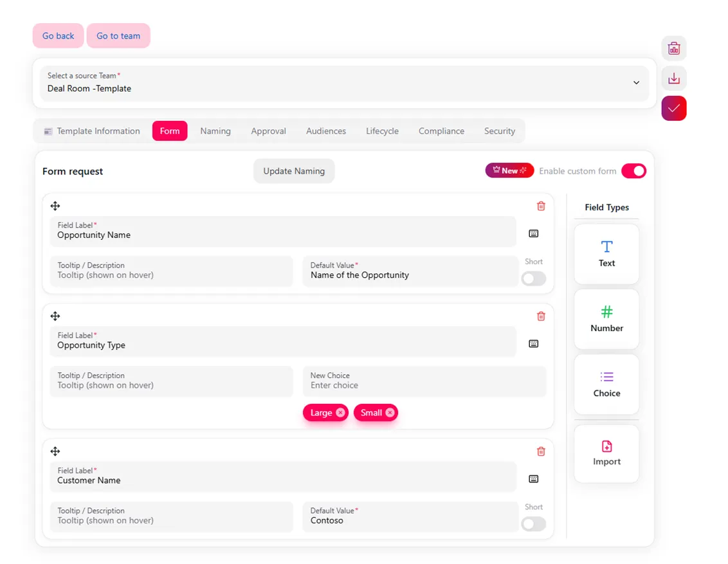This screenshot has width=728, height=564.
Task: Open the Lifecycle tab
Action: coord(382,131)
